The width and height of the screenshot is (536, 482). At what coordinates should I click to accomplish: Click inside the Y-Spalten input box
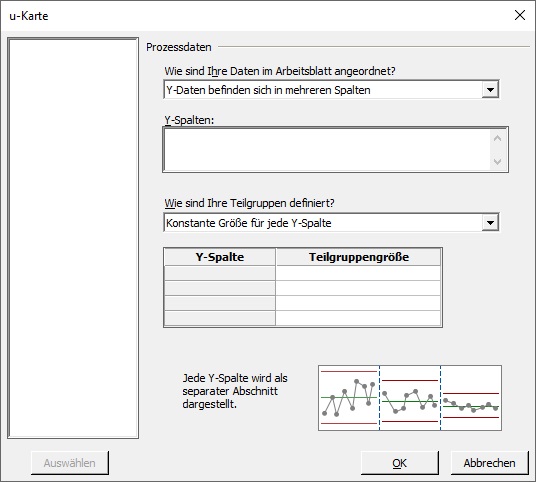point(327,150)
